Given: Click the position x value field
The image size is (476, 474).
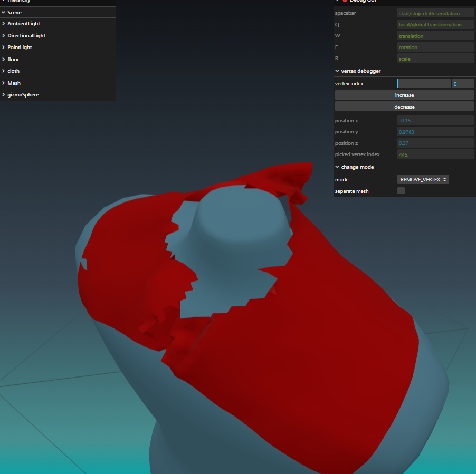Looking at the screenshot, I should point(435,120).
